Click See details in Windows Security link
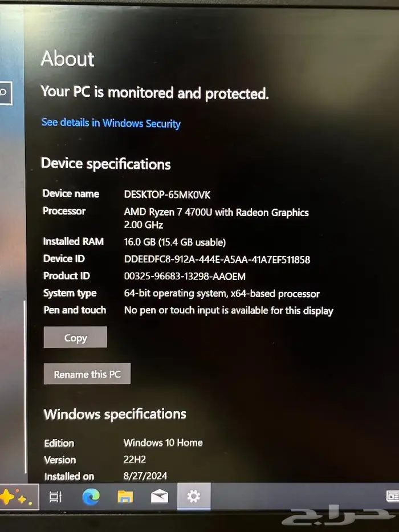The height and width of the screenshot is (532, 399). 111,123
